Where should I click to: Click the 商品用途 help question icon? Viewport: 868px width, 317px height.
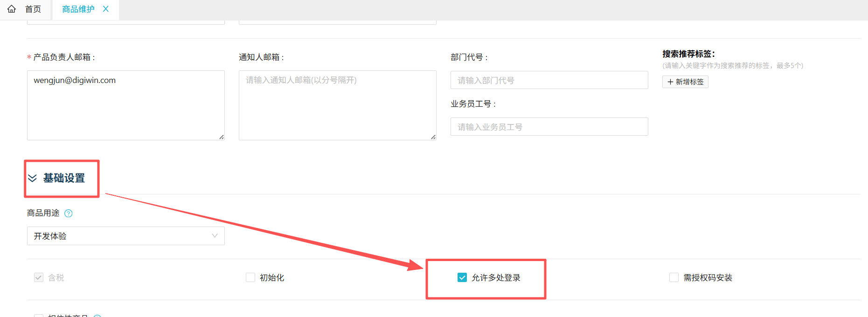[x=69, y=214]
